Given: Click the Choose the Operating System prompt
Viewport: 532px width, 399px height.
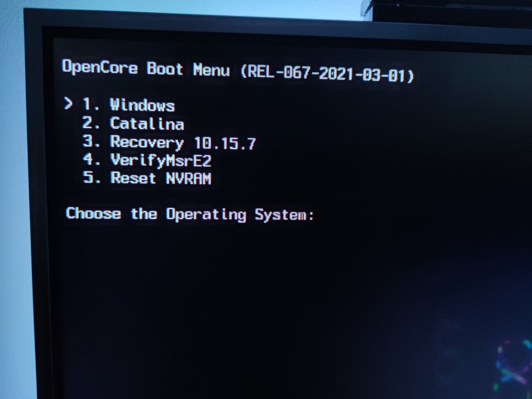Looking at the screenshot, I should pyautogui.click(x=190, y=214).
